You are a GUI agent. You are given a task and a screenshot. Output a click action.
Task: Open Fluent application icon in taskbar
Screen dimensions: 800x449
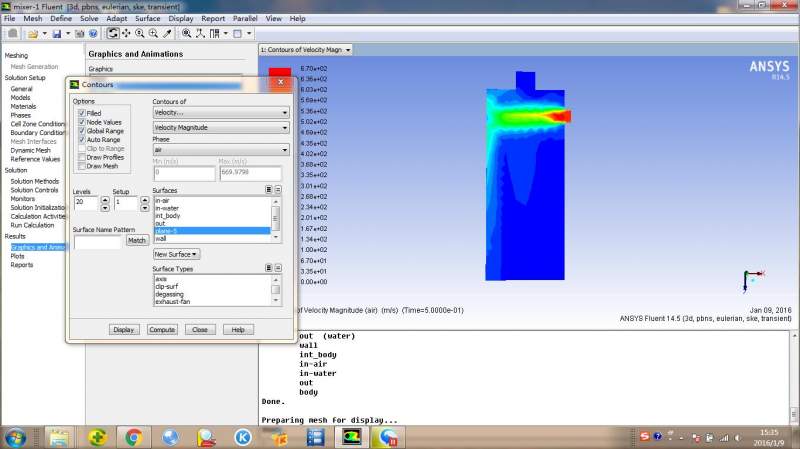(x=352, y=437)
